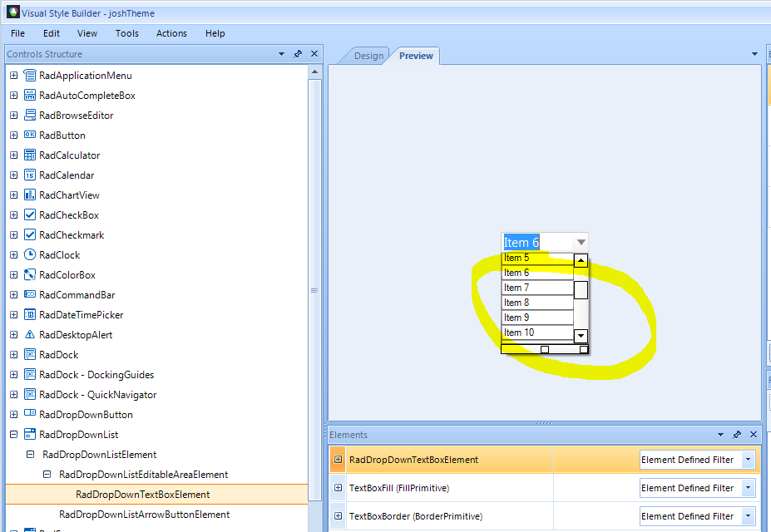Image resolution: width=771 pixels, height=532 pixels.
Task: Open the Edit menu
Action: point(51,33)
